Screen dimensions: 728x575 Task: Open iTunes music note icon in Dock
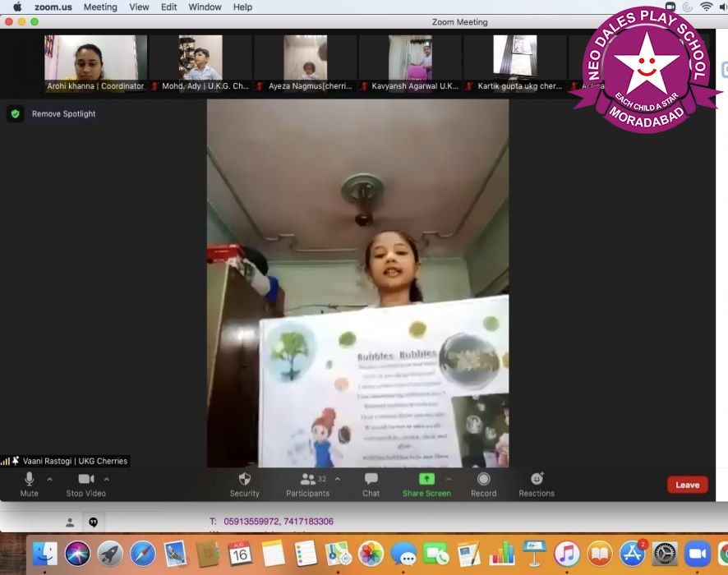click(x=567, y=554)
